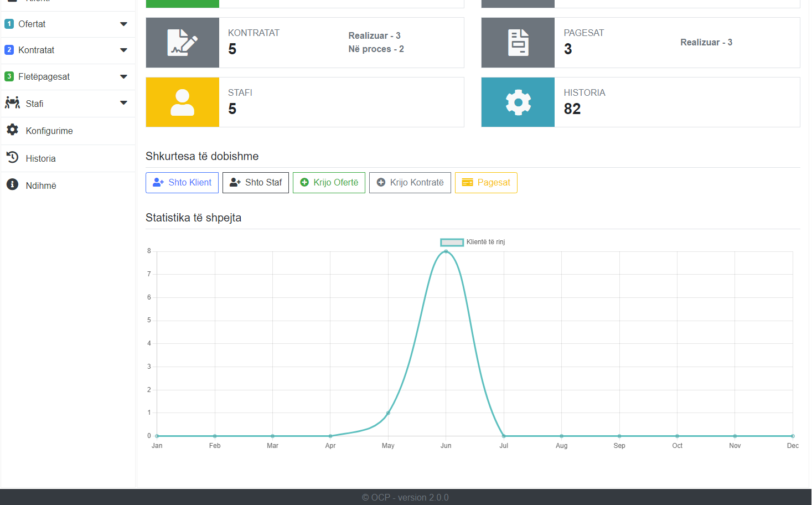Click the Ndihmë info icon
The height and width of the screenshot is (505, 812).
tap(12, 184)
